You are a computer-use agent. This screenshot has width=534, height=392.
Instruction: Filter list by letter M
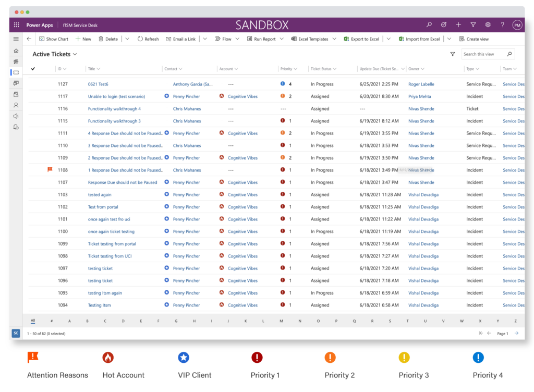pos(281,321)
